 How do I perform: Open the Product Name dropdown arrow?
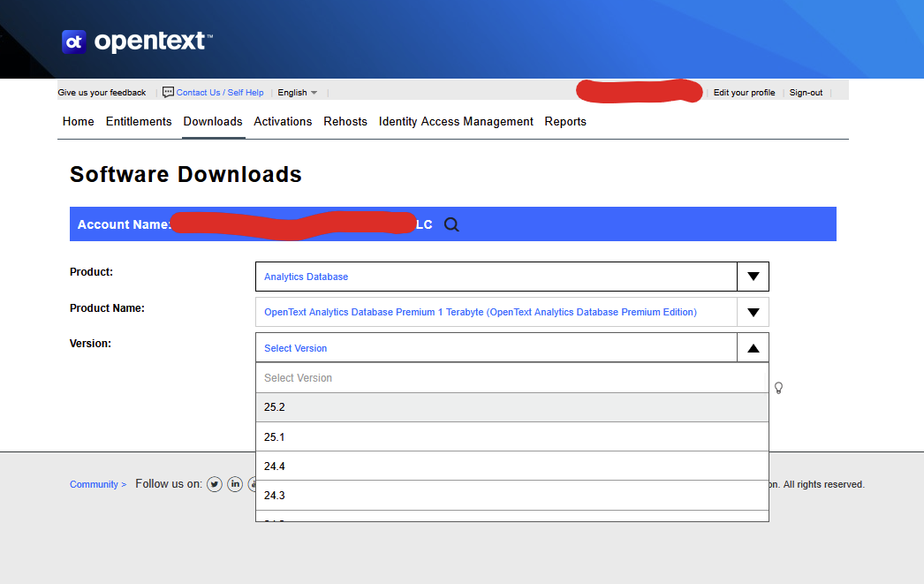(753, 312)
